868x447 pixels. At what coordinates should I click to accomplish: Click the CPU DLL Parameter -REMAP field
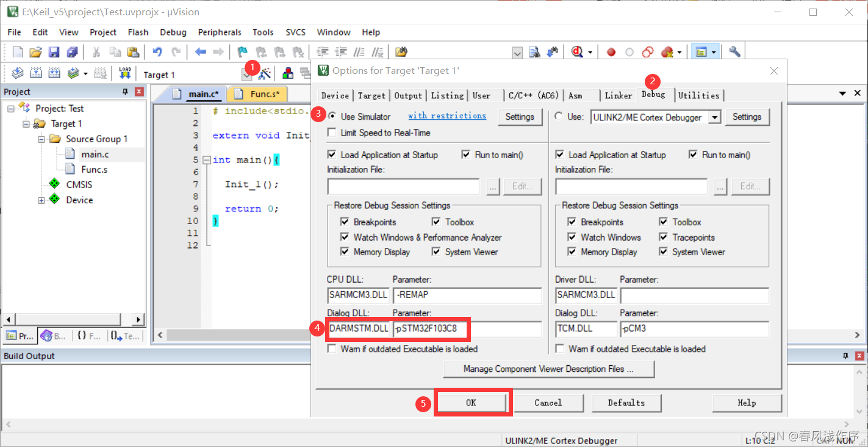coord(467,296)
